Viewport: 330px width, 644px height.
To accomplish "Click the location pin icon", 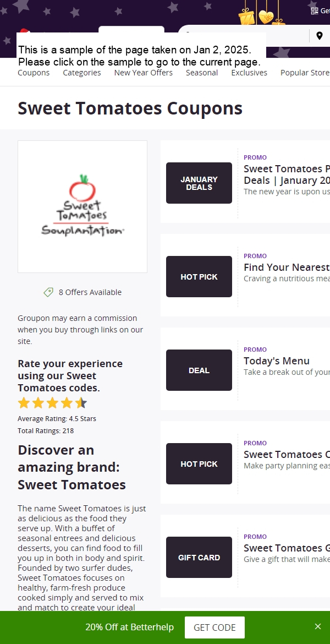I will (x=320, y=36).
